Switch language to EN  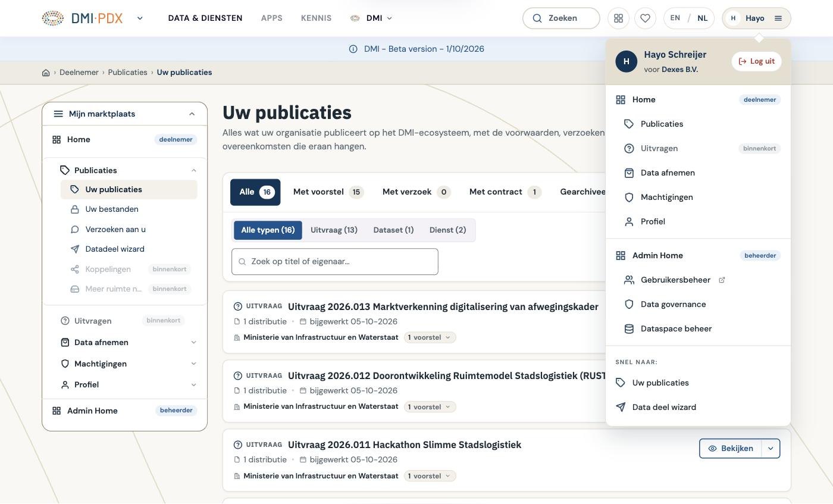click(675, 18)
